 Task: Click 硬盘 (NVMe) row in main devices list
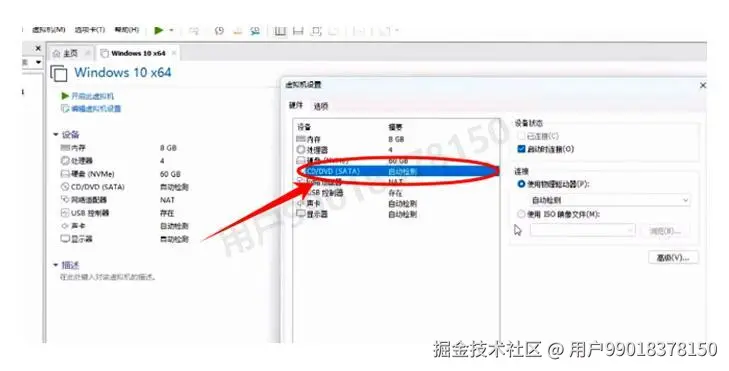point(125,174)
